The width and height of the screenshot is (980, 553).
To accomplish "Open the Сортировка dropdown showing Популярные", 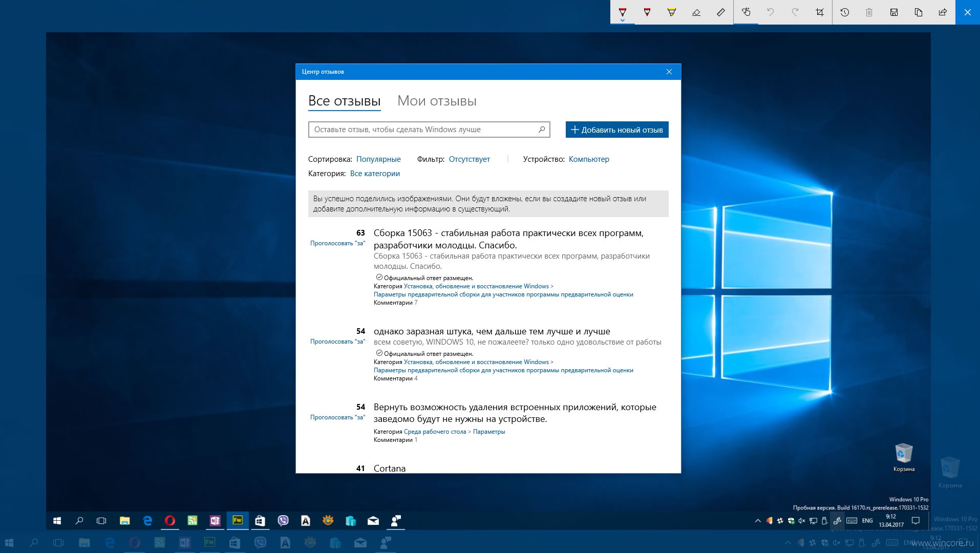I will [x=378, y=159].
